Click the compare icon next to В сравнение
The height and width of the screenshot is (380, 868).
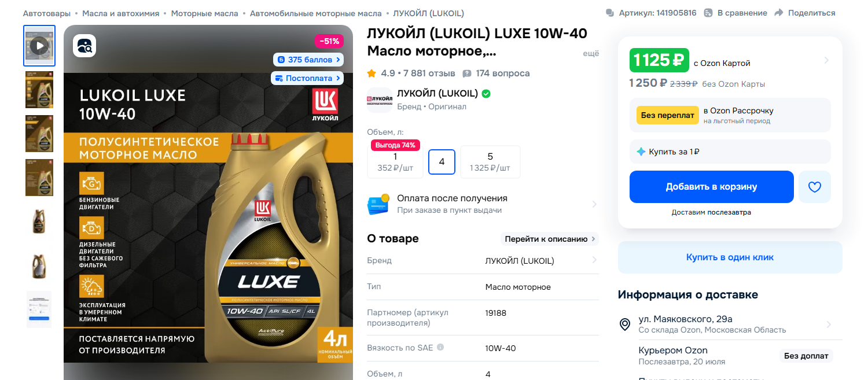[x=708, y=13]
